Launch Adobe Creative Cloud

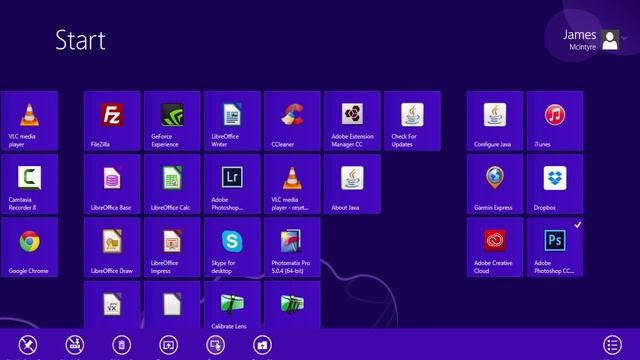click(495, 247)
